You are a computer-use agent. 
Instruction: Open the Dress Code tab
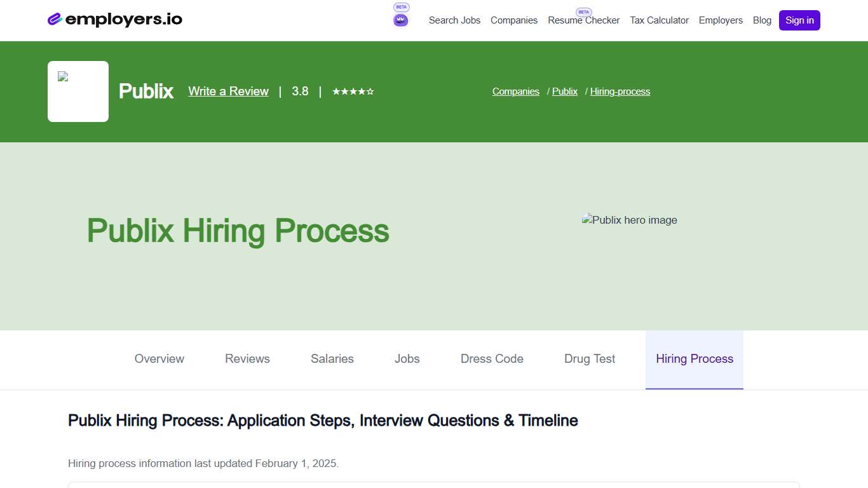point(491,359)
